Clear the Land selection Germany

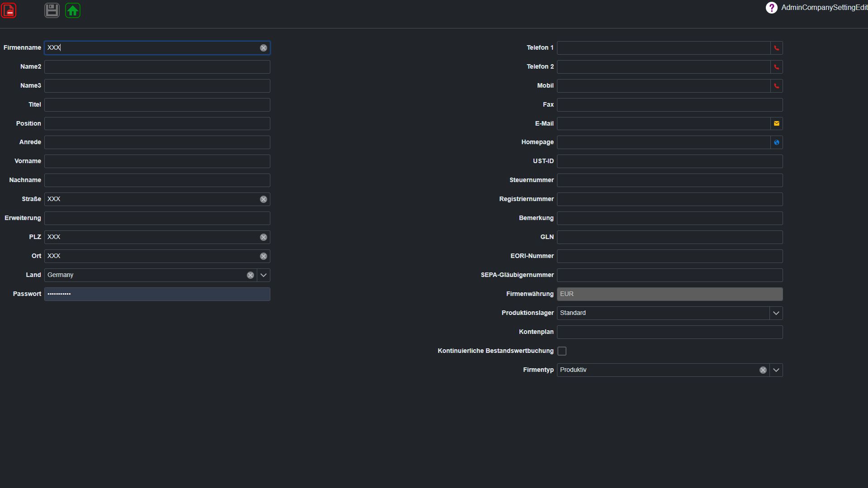tap(250, 275)
